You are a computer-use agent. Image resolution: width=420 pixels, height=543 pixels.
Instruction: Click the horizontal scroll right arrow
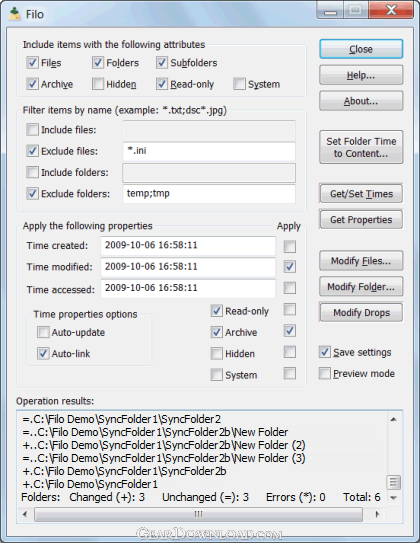(377, 514)
